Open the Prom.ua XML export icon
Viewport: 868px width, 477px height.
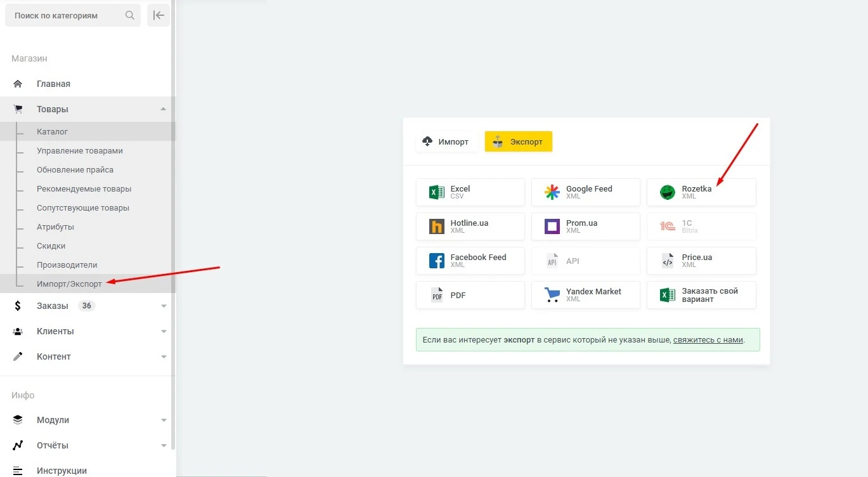coord(552,226)
